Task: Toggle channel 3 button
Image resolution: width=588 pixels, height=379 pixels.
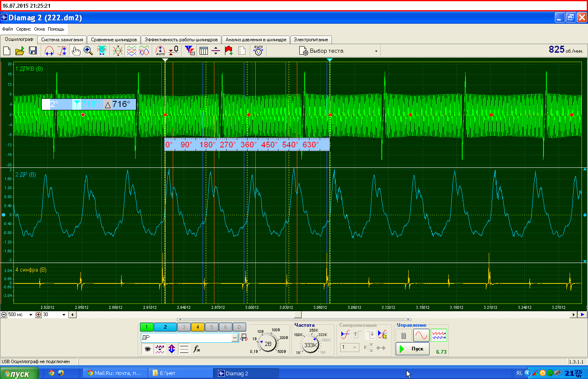Action: [184, 327]
